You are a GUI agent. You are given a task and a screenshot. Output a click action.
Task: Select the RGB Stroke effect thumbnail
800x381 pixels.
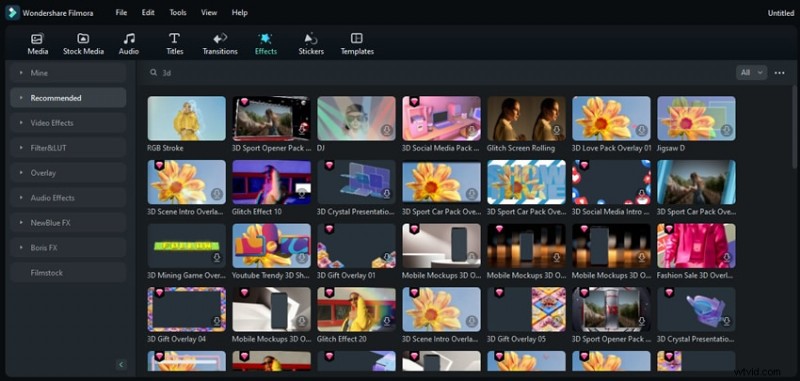click(x=187, y=118)
